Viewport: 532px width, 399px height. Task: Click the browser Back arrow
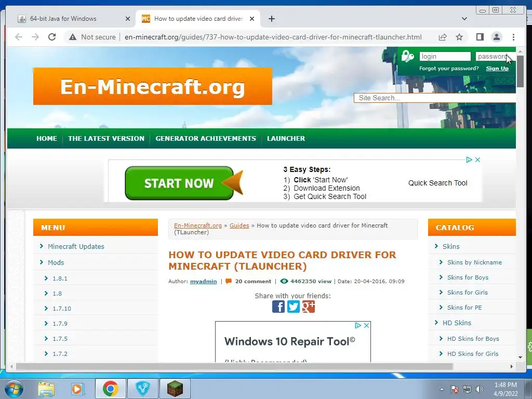[x=19, y=37]
